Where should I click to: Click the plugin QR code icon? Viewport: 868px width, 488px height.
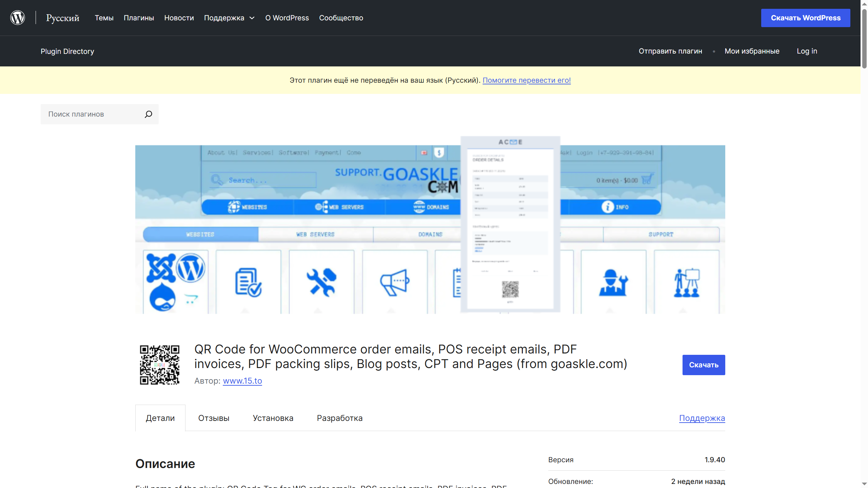[x=160, y=365]
